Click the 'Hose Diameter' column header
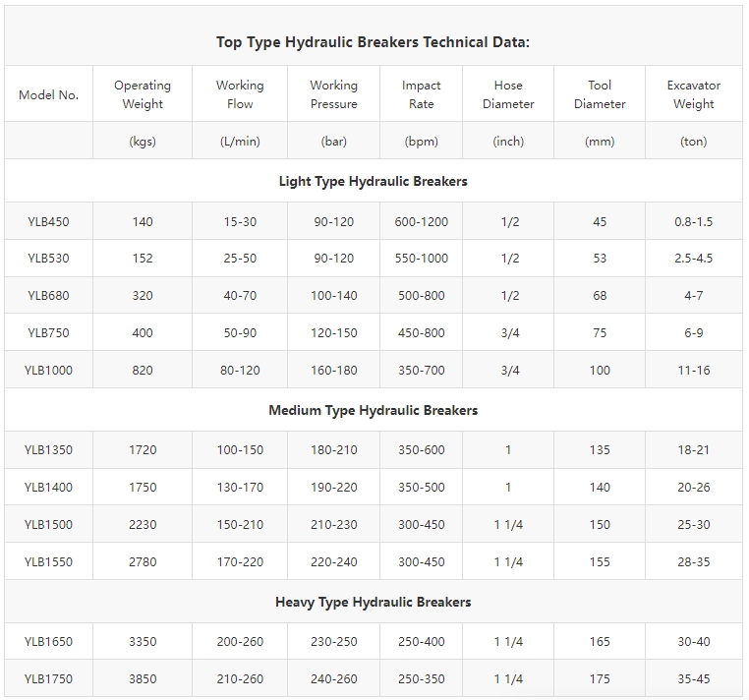This screenshot has height=700, width=749. tap(508, 94)
